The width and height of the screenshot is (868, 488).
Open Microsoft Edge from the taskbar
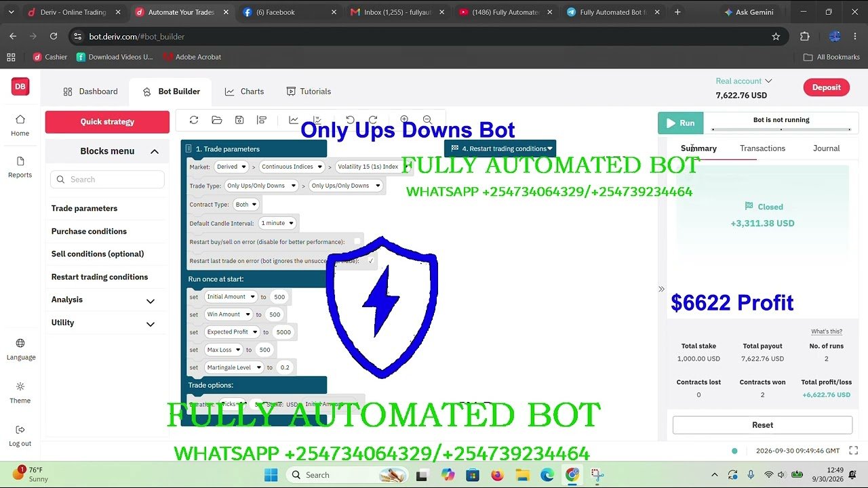click(x=547, y=474)
